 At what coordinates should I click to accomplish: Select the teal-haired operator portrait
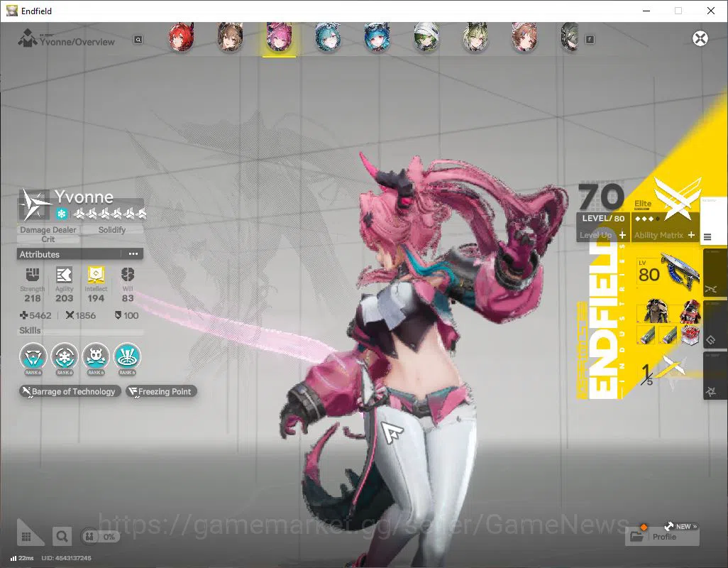(x=328, y=37)
